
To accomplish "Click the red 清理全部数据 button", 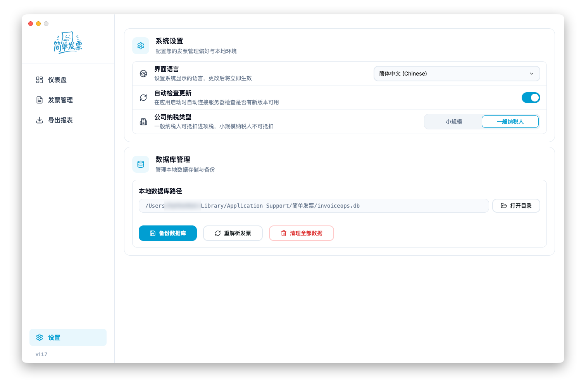I will point(302,233).
